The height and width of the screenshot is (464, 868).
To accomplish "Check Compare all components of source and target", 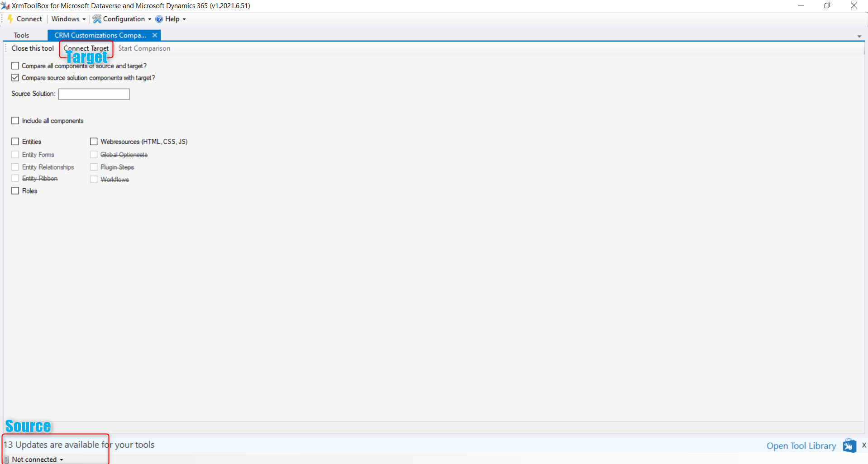I will (x=15, y=66).
